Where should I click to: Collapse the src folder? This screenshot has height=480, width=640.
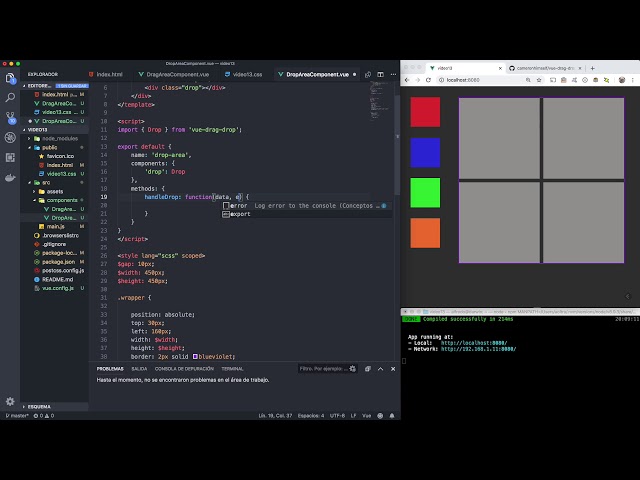coord(29,182)
